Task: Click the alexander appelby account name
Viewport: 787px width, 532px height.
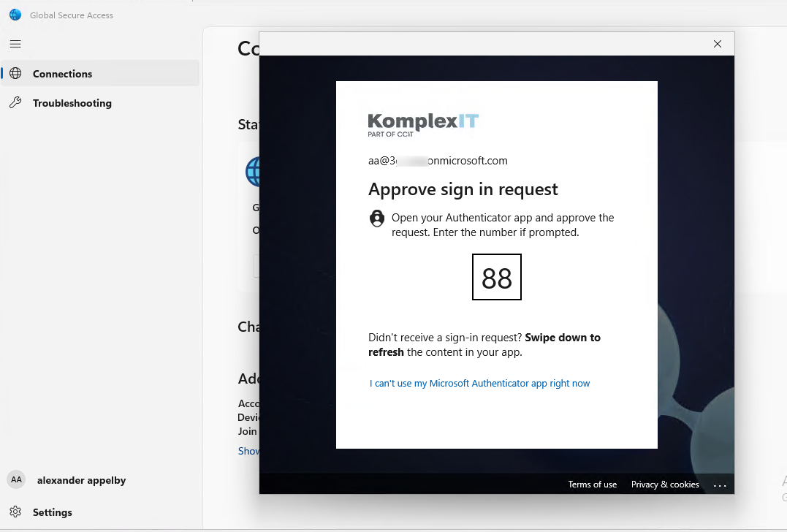Action: point(82,480)
